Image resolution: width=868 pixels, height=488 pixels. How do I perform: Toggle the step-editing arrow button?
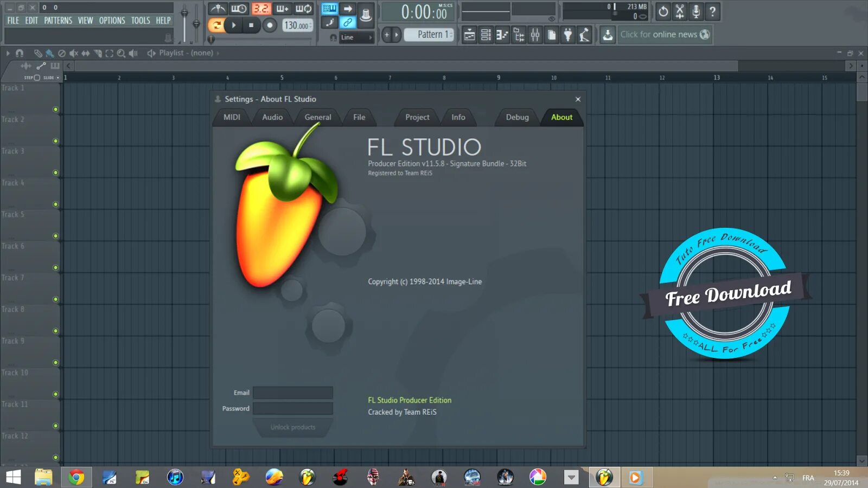click(348, 9)
